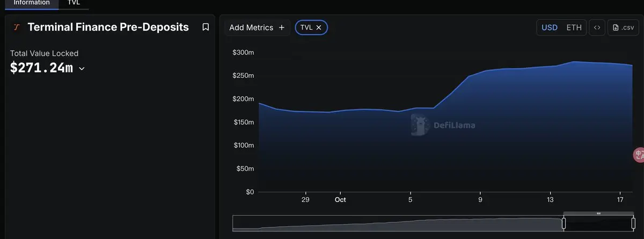Click the csv file icon
Screen dimensions: 644x239
click(617, 27)
